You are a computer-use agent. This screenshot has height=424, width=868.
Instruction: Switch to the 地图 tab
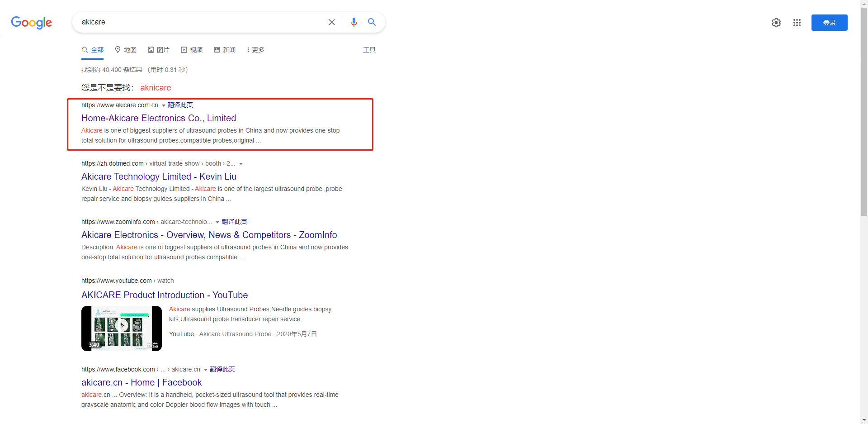pyautogui.click(x=126, y=50)
